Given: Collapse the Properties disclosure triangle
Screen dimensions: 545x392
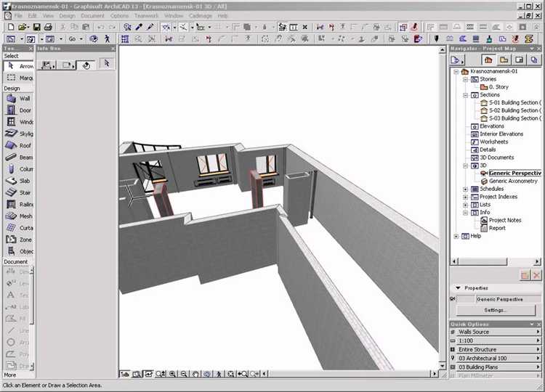Looking at the screenshot, I should click(458, 288).
